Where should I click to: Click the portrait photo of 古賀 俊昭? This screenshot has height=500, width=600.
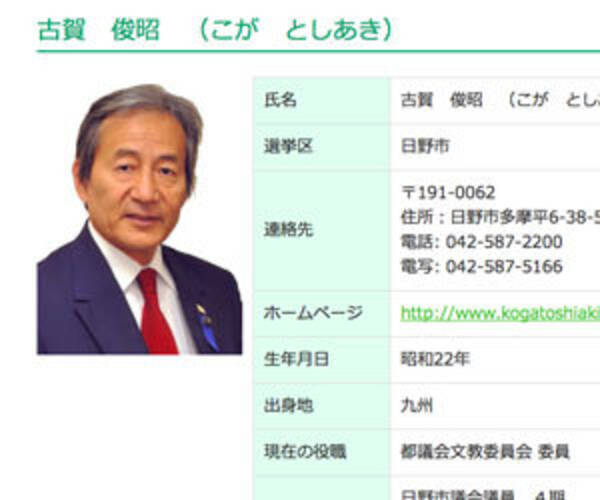(x=139, y=219)
